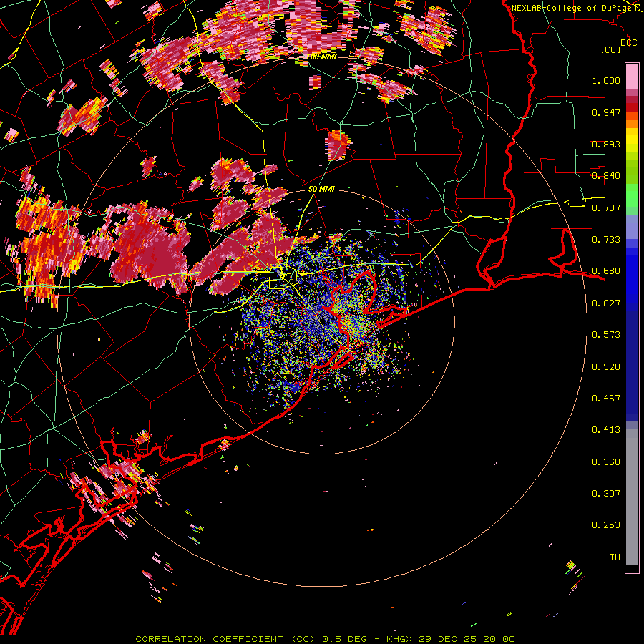Click the 0.467 legend value

(x=606, y=399)
